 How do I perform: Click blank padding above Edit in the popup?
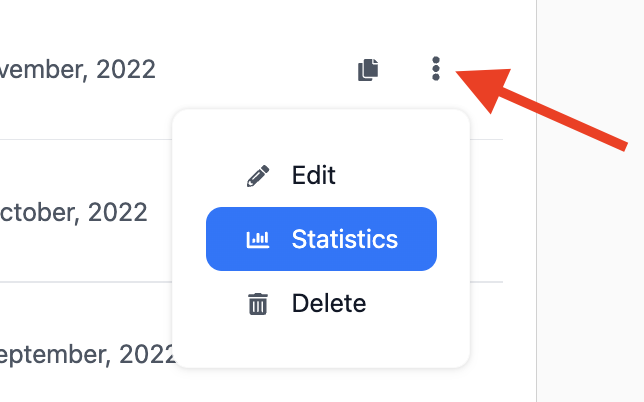[x=320, y=130]
